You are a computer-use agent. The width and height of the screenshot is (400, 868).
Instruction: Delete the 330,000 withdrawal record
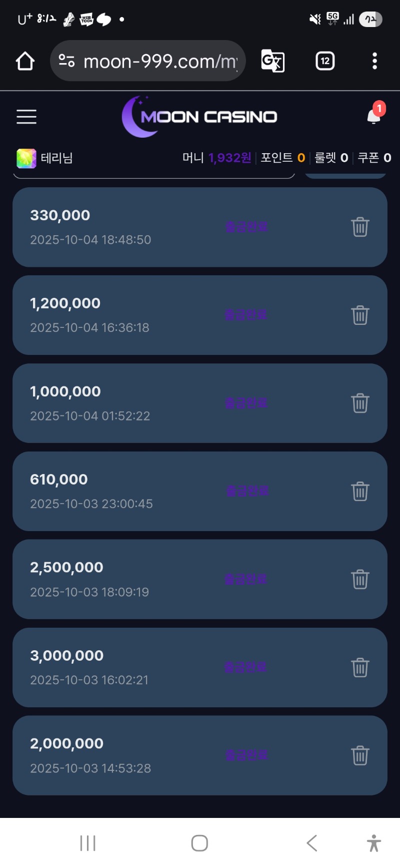[360, 227]
